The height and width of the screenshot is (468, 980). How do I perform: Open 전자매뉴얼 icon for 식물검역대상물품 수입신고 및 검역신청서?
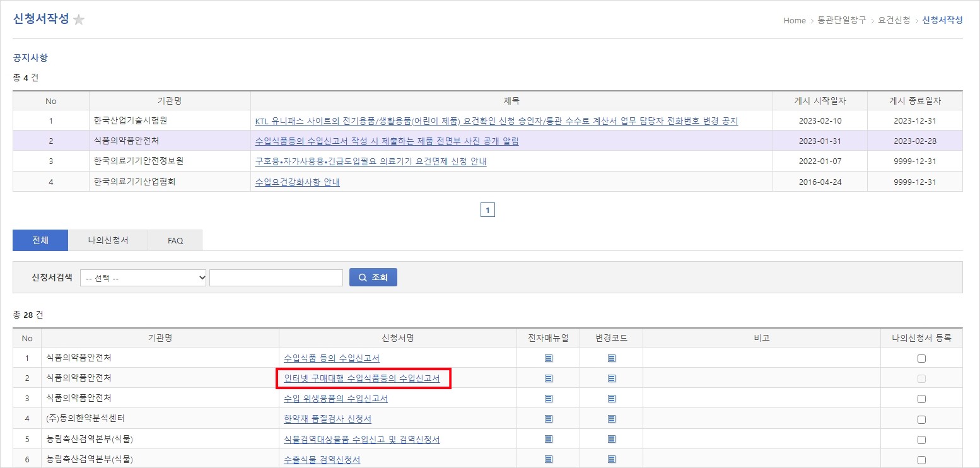coord(549,440)
